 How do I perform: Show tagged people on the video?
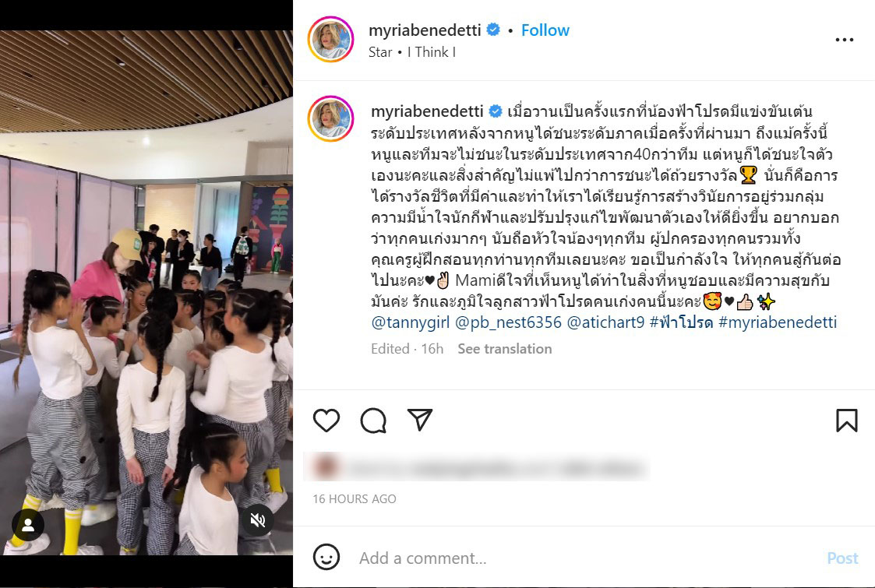(28, 525)
